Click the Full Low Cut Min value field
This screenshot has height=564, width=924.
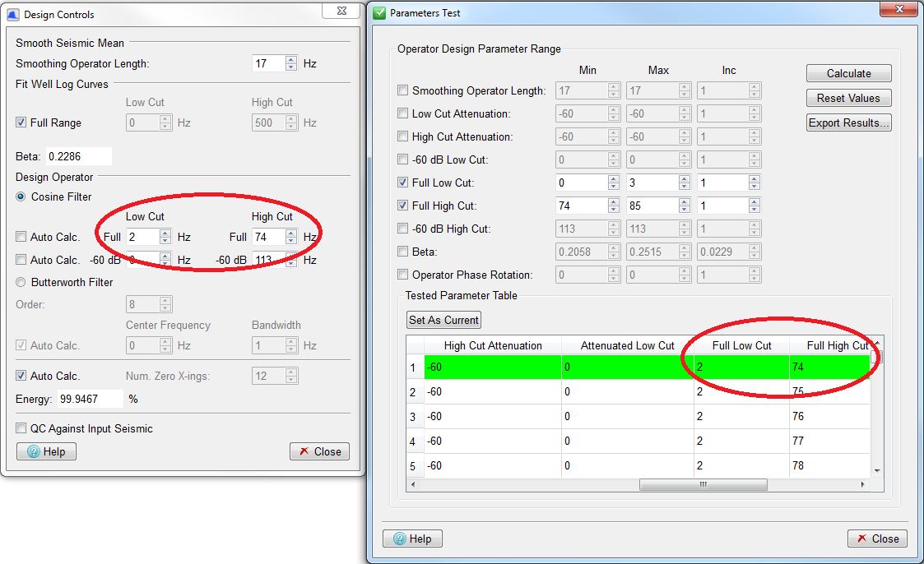point(582,183)
